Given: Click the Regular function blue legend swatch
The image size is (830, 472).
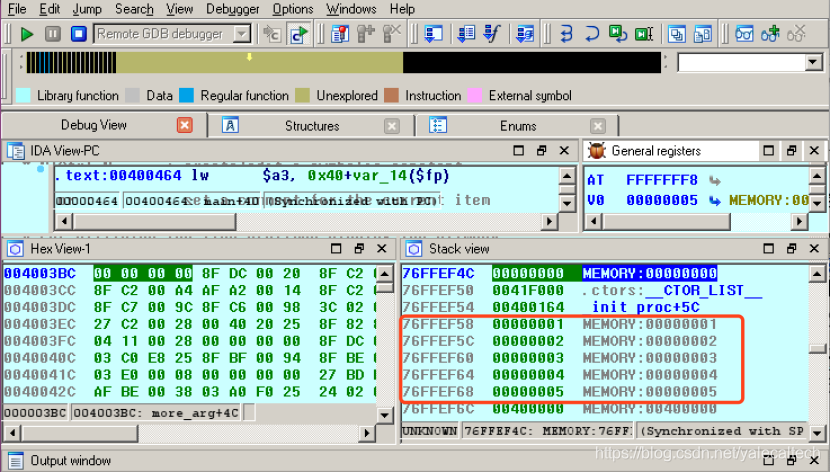Looking at the screenshot, I should pyautogui.click(x=186, y=96).
